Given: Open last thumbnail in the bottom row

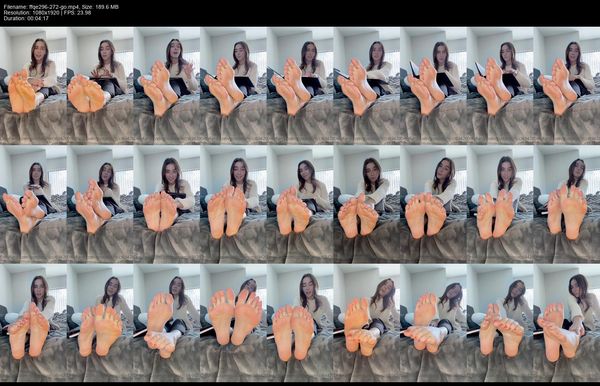Looking at the screenshot, I should click(567, 323).
